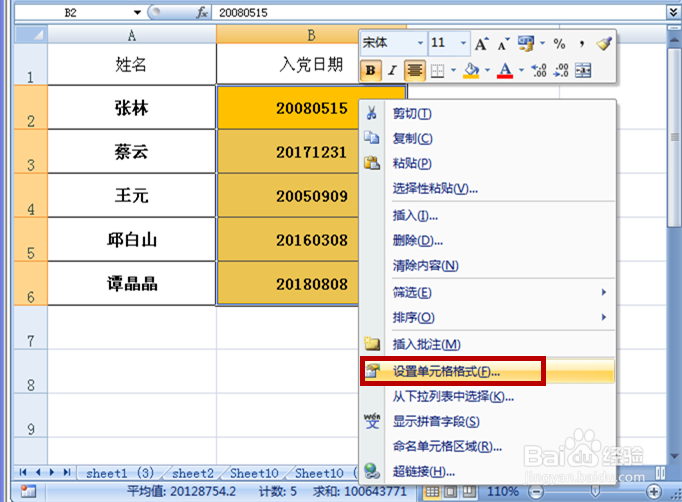Toggle center alignment in mini toolbar
682x502 pixels.
coord(415,70)
